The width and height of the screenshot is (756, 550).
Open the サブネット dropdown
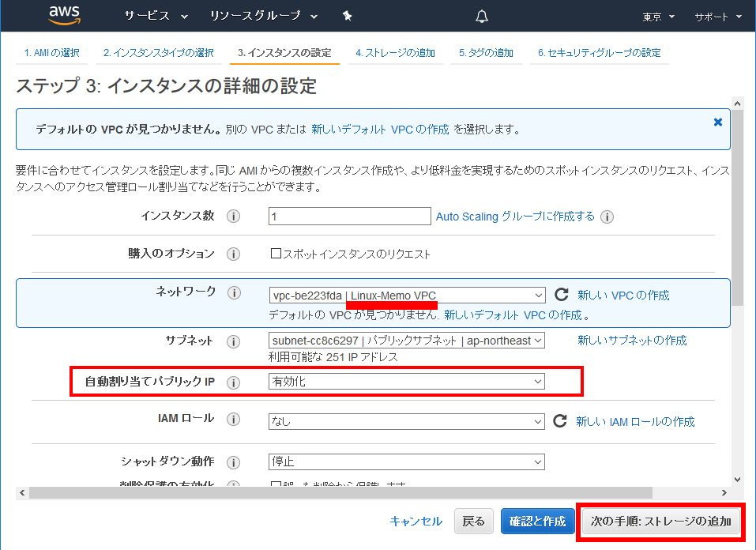407,341
